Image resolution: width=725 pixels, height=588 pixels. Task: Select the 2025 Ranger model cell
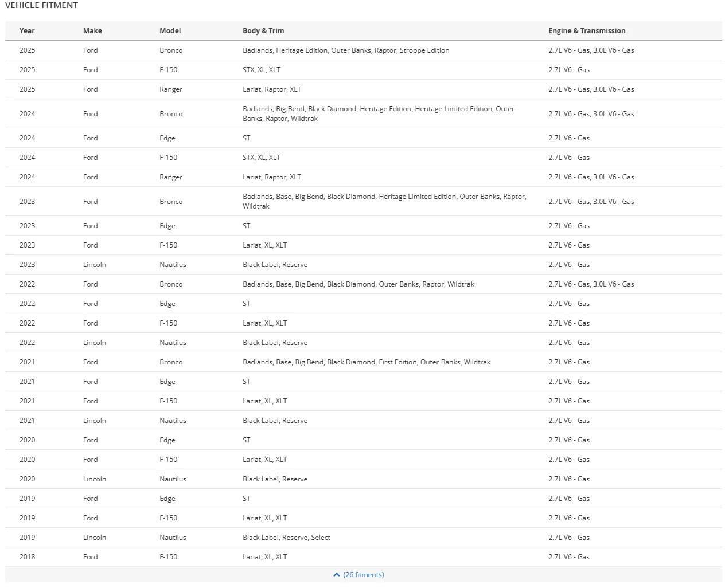click(x=171, y=89)
